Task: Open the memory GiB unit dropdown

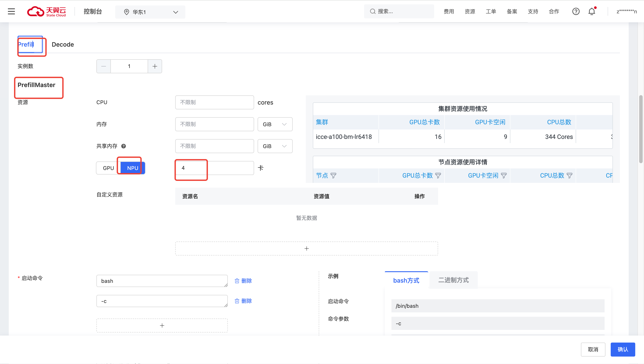Action: coord(275,124)
